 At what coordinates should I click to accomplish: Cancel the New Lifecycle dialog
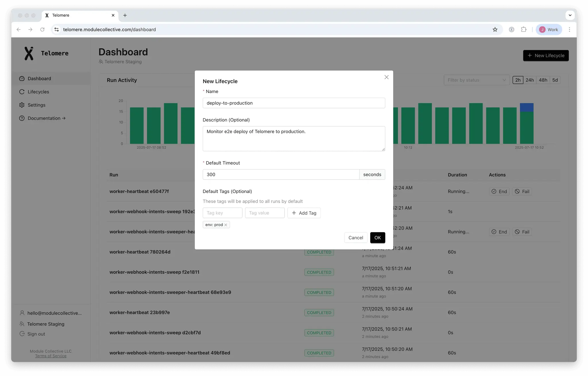(356, 238)
